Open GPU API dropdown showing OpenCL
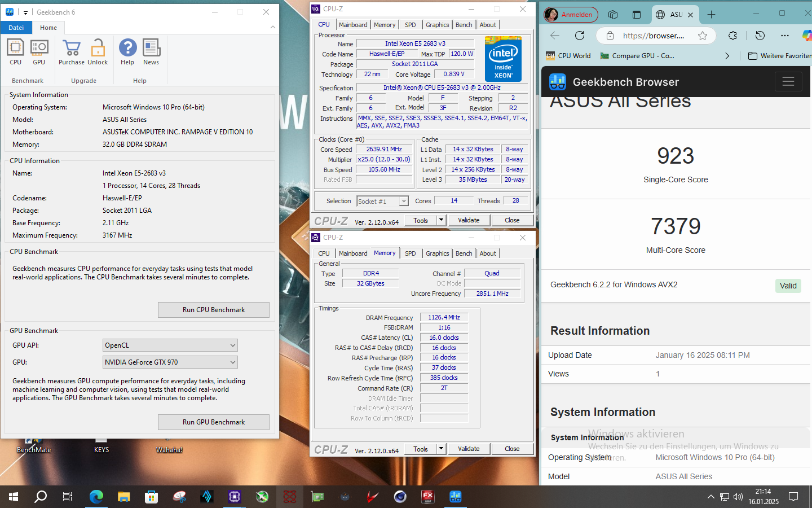 click(170, 345)
